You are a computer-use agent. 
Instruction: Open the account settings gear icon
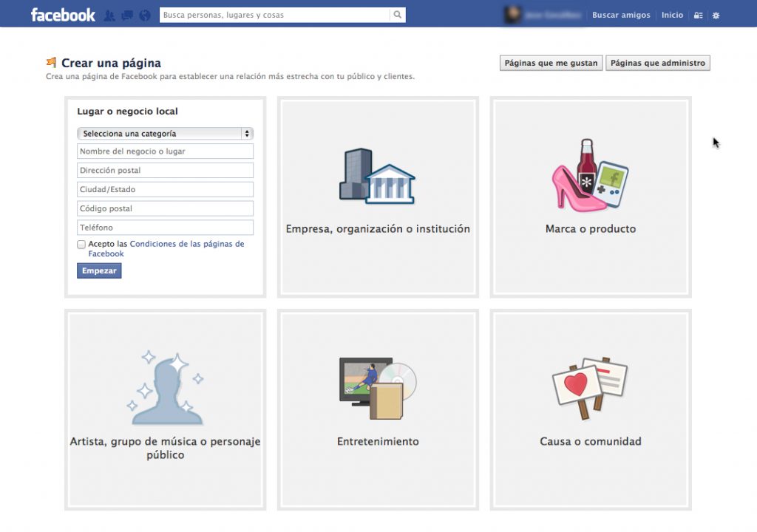716,16
